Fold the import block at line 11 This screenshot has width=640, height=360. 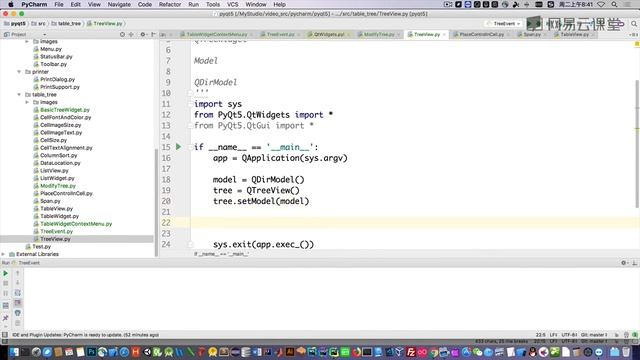(x=190, y=104)
